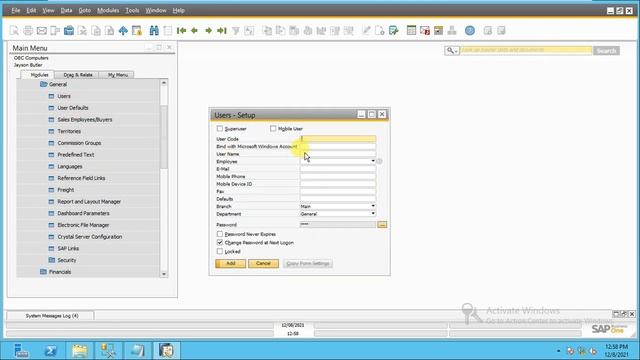Open the Messages/Alerts overview icon
This screenshot has width=640, height=360.
tap(425, 31)
